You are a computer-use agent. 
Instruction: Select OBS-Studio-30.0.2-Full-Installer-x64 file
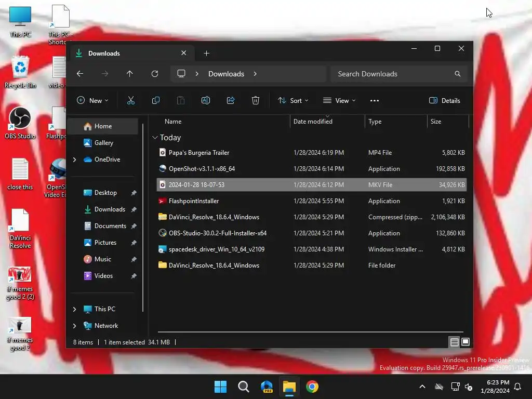coord(312,233)
